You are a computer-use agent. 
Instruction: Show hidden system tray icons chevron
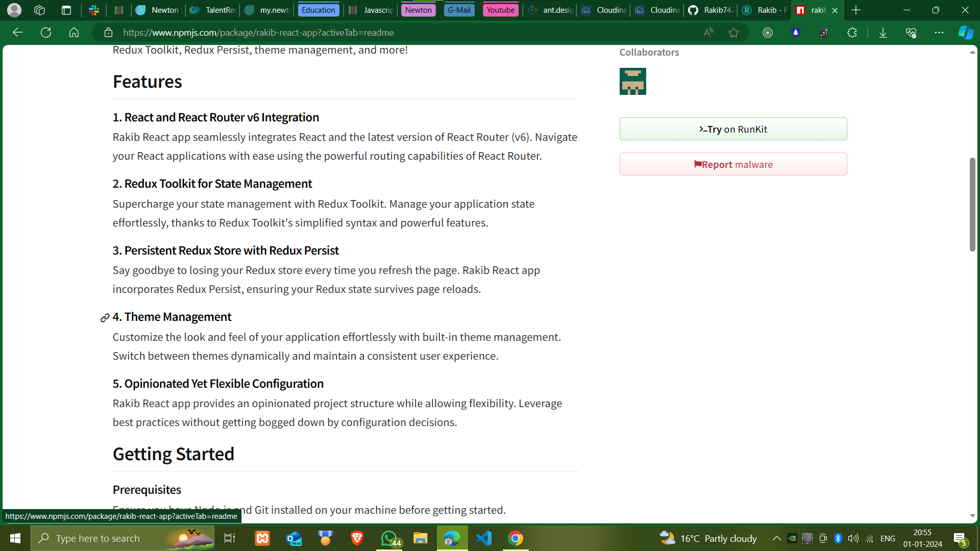(776, 538)
